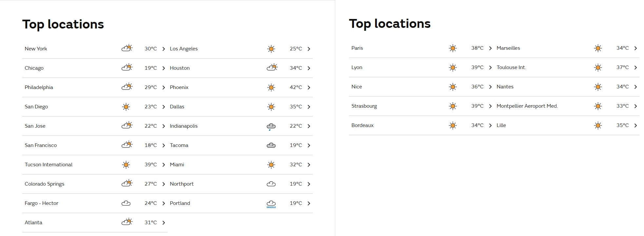The width and height of the screenshot is (644, 236).
Task: Click the rain cloud icon for Indianapolis
Action: (271, 127)
